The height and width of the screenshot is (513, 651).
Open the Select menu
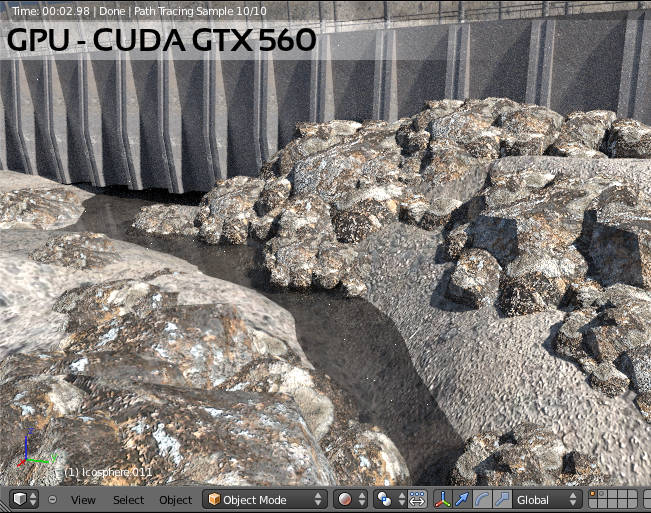tap(128, 500)
